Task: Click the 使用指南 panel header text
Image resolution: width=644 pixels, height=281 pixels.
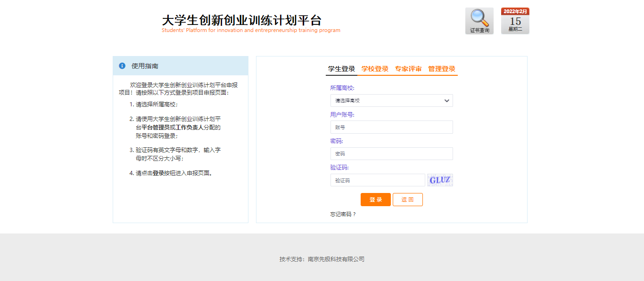Action: (145, 66)
